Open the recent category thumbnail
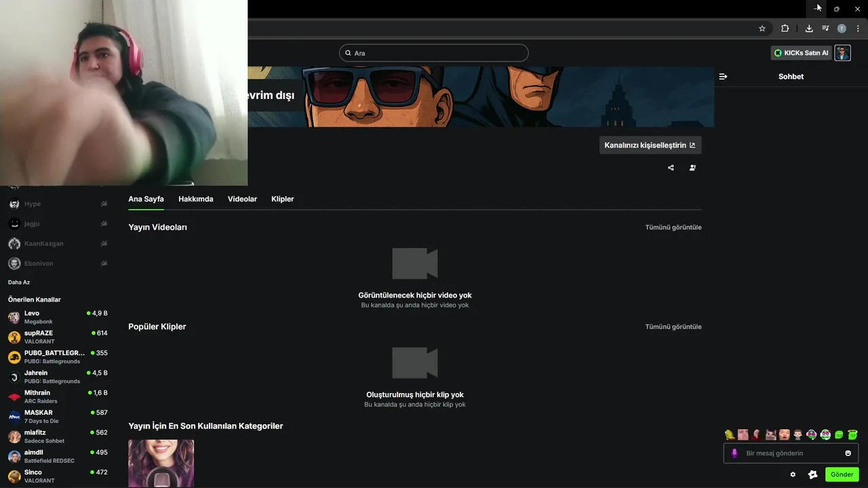 click(x=161, y=464)
